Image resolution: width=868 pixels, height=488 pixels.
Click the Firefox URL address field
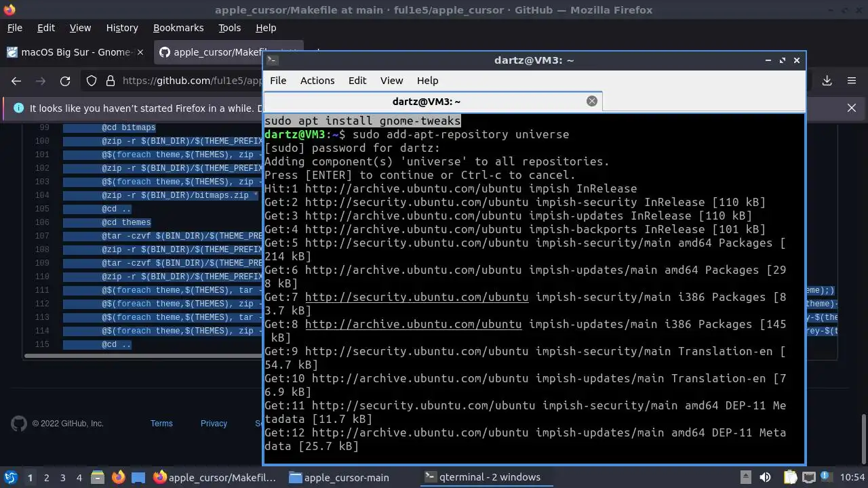193,81
